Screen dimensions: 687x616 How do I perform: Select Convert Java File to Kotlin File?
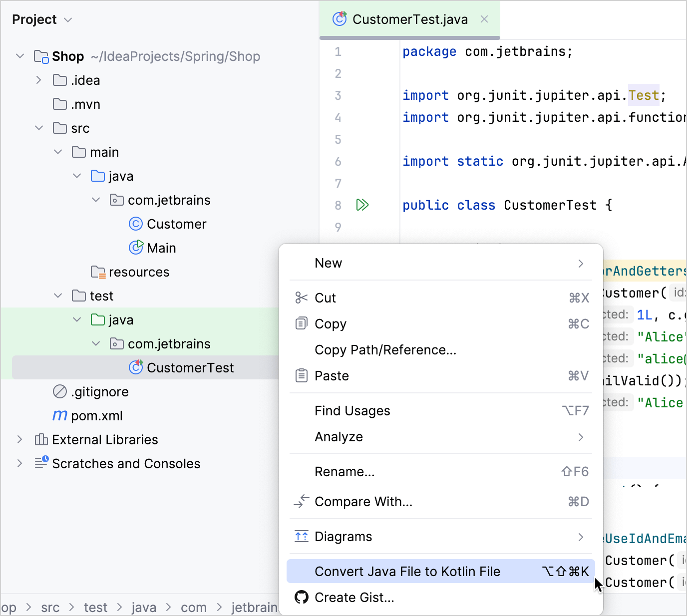click(x=407, y=571)
